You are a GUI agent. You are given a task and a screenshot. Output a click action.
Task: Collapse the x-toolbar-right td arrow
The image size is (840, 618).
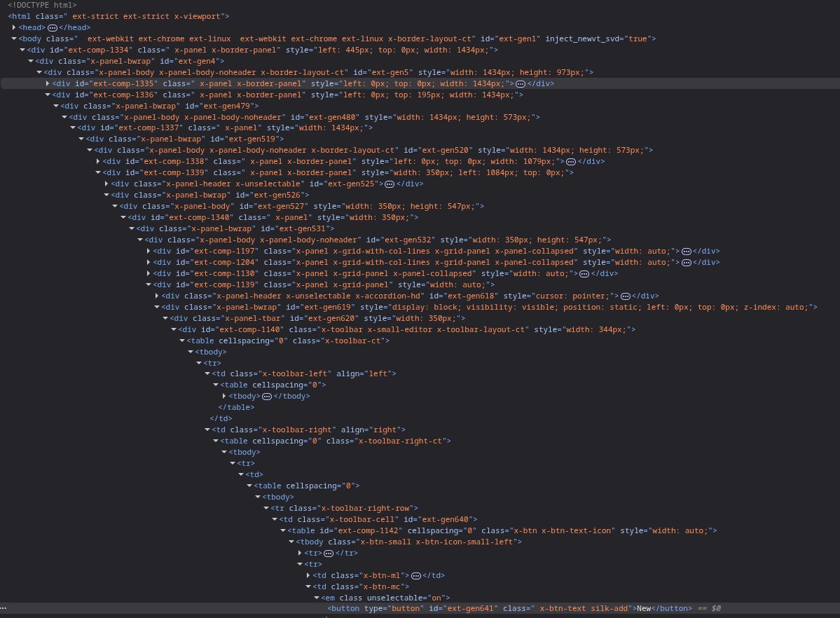(207, 430)
